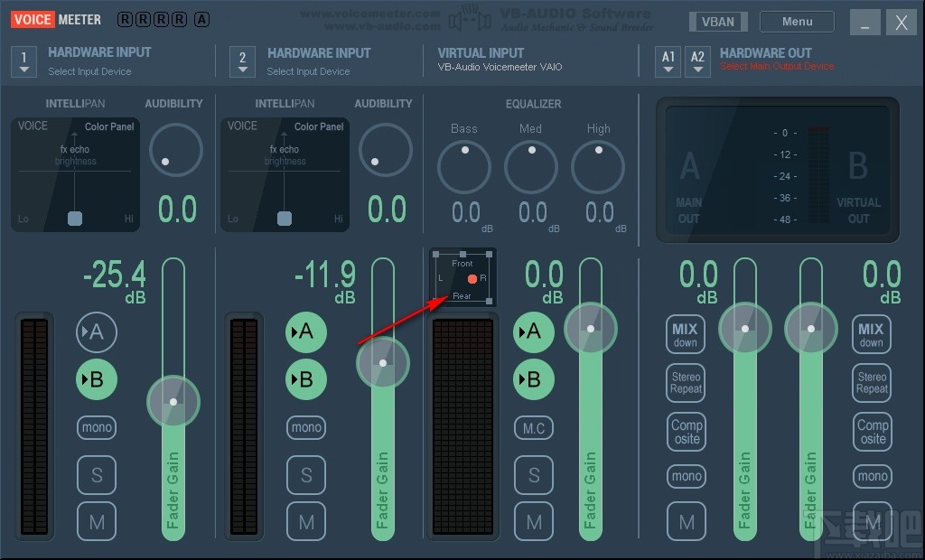This screenshot has height=560, width=925.
Task: Open the Menu
Action: pyautogui.click(x=796, y=21)
